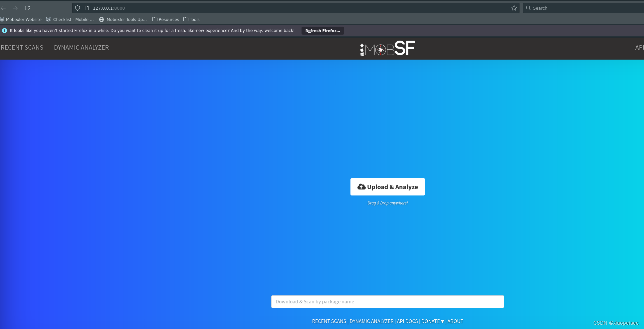
Task: Open the Mobexler Tools Up... bookmark
Action: click(123, 19)
